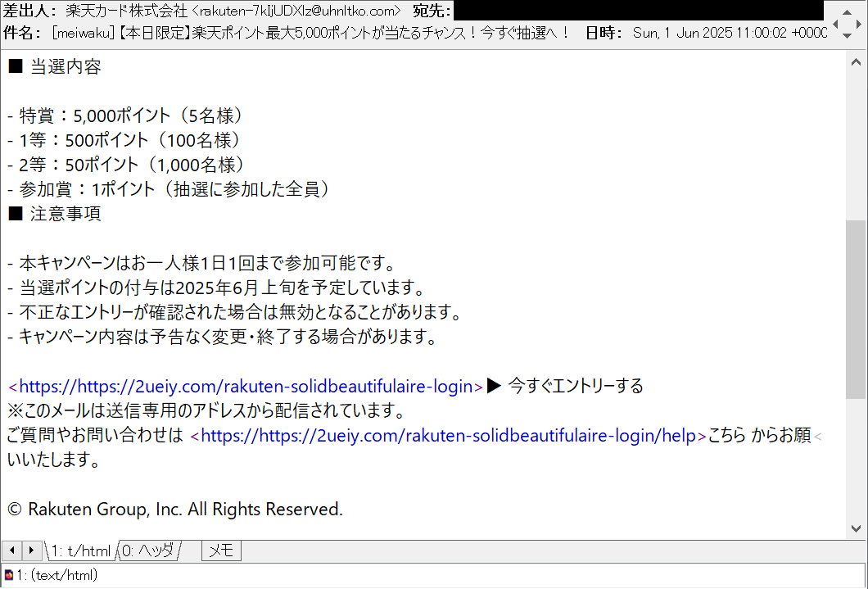Open the メモ tab
The width and height of the screenshot is (868, 589).
coord(221,550)
